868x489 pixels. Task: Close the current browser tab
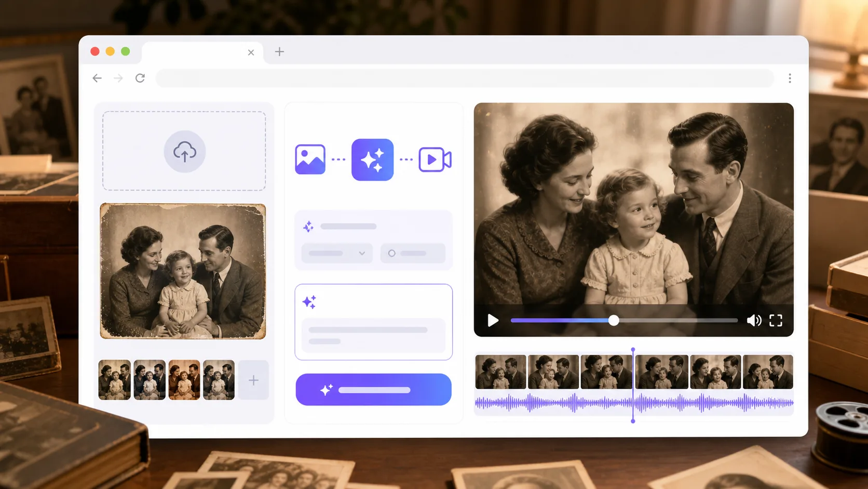tap(251, 52)
